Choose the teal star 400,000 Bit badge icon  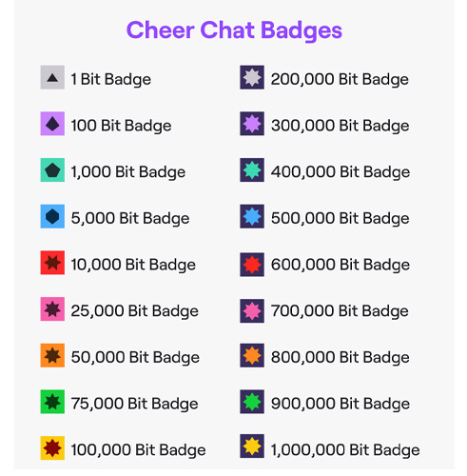point(252,170)
